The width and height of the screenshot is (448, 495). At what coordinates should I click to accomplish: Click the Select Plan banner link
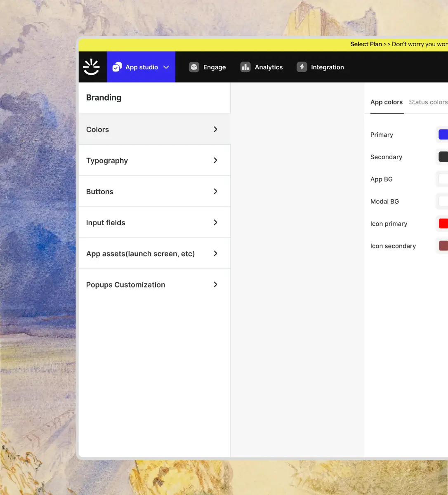[366, 44]
